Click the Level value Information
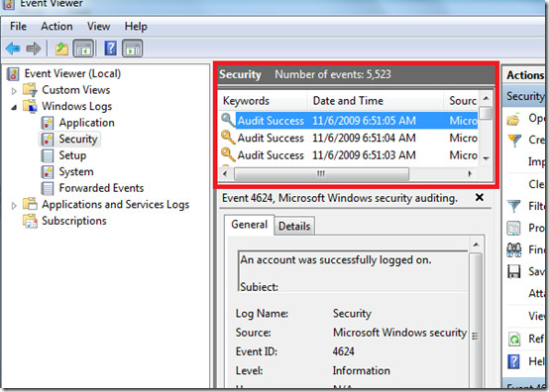This screenshot has width=549, height=392. point(361,370)
